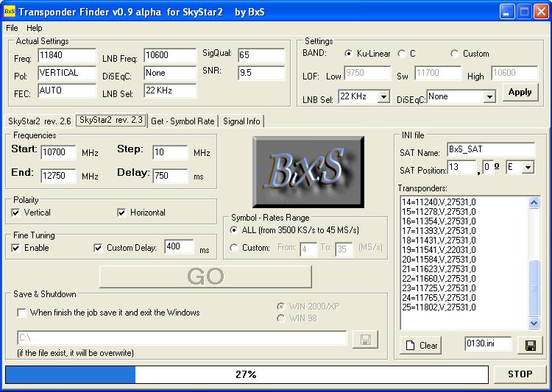Click the BxS title bar app icon
This screenshot has width=552, height=392.
click(9, 11)
